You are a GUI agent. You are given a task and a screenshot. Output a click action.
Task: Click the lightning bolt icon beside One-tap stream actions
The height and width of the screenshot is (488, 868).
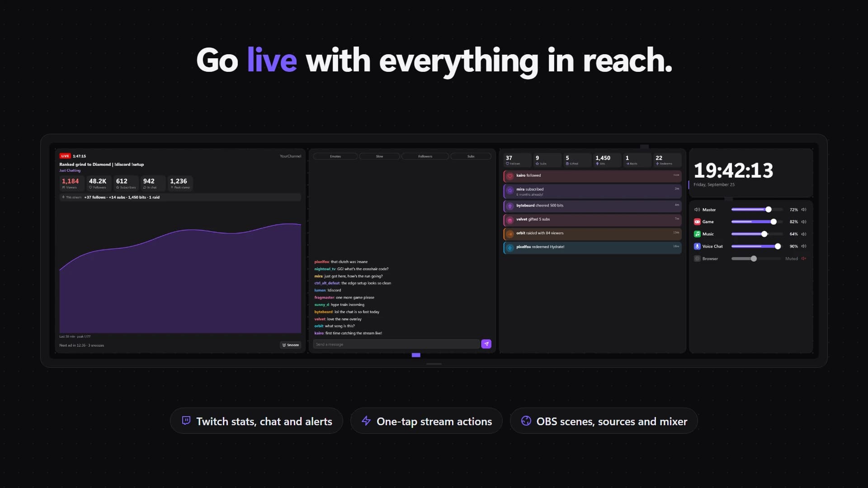pyautogui.click(x=366, y=421)
